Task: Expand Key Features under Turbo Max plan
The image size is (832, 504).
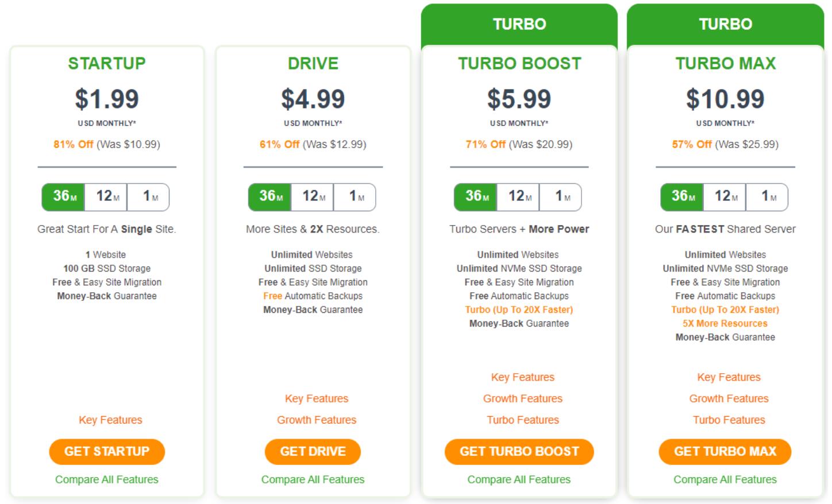Action: [729, 377]
